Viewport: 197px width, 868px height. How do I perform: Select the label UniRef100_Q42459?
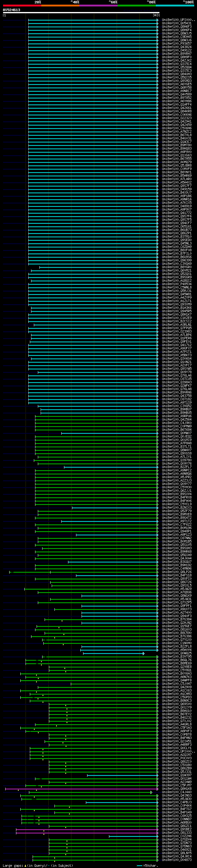point(176,125)
